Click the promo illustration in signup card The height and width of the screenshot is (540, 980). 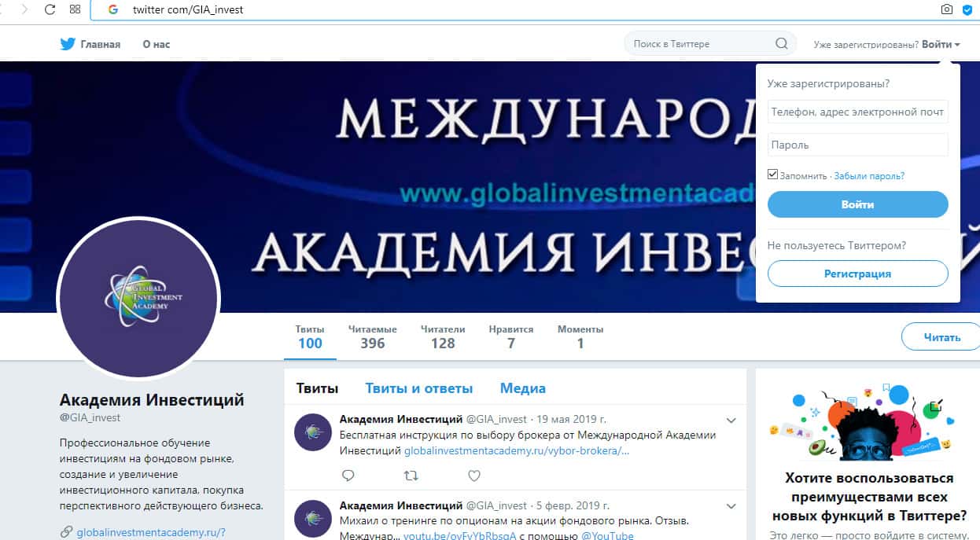[x=861, y=421]
